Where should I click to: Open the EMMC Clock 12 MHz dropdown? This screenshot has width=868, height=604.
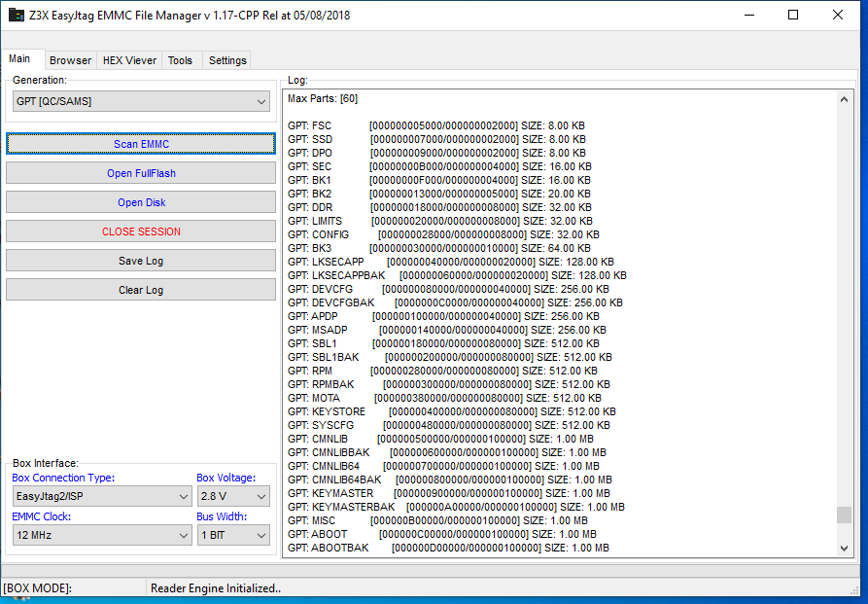pos(102,535)
